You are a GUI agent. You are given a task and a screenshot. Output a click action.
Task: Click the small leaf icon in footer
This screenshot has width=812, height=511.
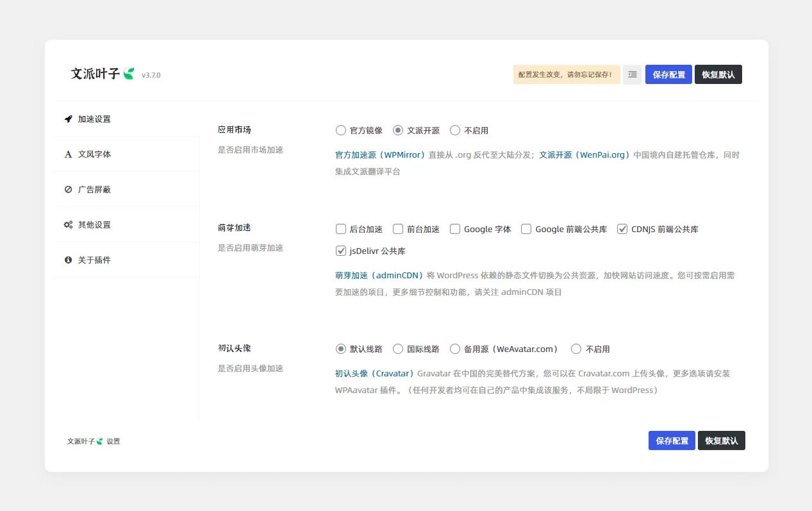[100, 442]
